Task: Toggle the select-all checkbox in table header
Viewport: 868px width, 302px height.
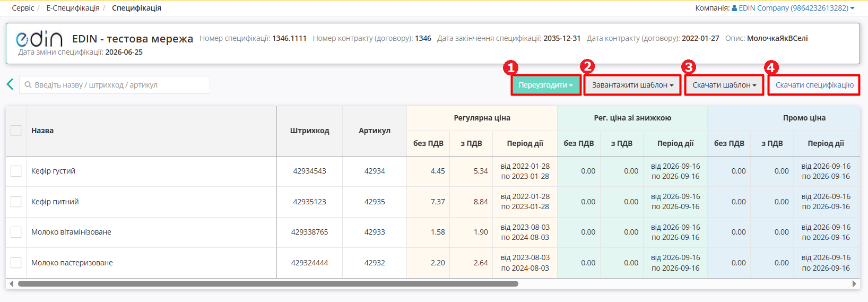Action: tap(16, 131)
